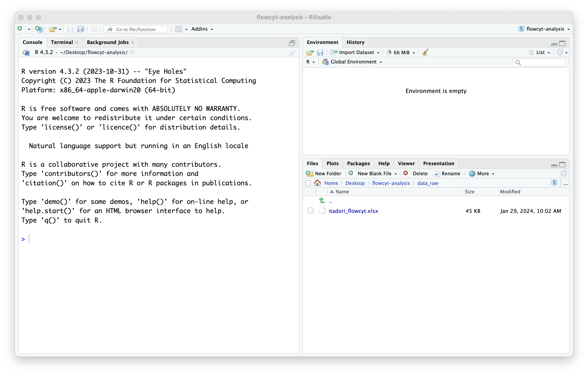The height and width of the screenshot is (375, 588).
Task: Check the box next to itadori_flowcyt.xlsx
Action: 310,210
